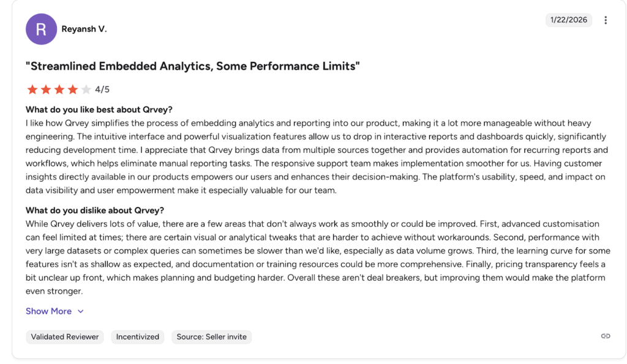Click "What do you dislike about Qrvey?" heading
The width and height of the screenshot is (627, 364).
pyautogui.click(x=94, y=210)
